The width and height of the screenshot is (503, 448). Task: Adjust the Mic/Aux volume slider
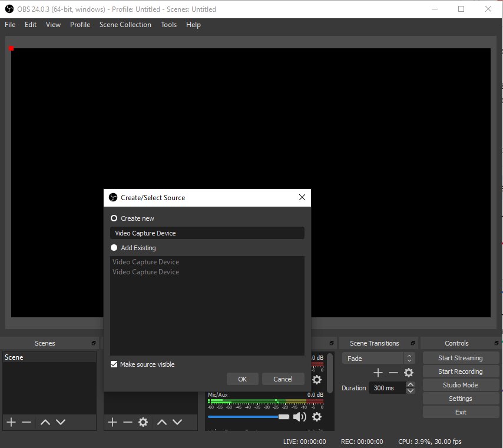click(249, 417)
